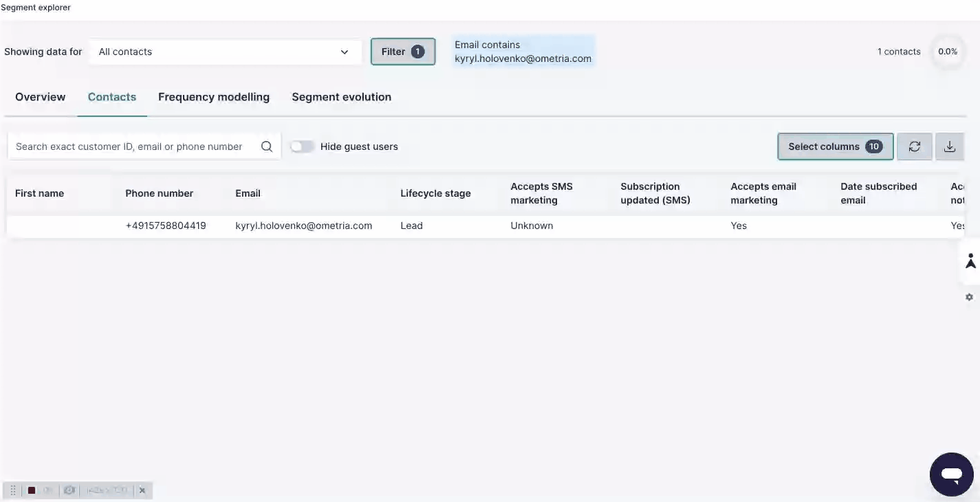Click the magnifier search icon
The width and height of the screenshot is (980, 502).
pos(267,146)
